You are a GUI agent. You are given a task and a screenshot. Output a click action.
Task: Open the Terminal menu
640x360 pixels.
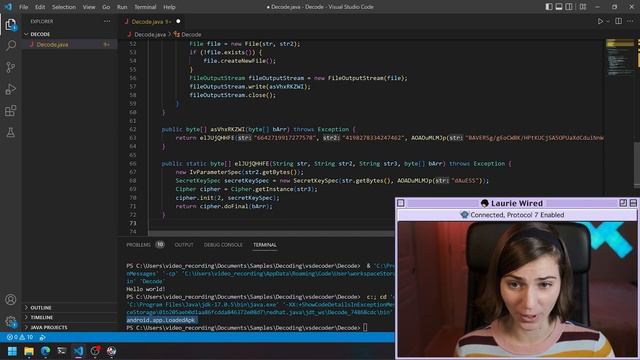click(x=145, y=7)
